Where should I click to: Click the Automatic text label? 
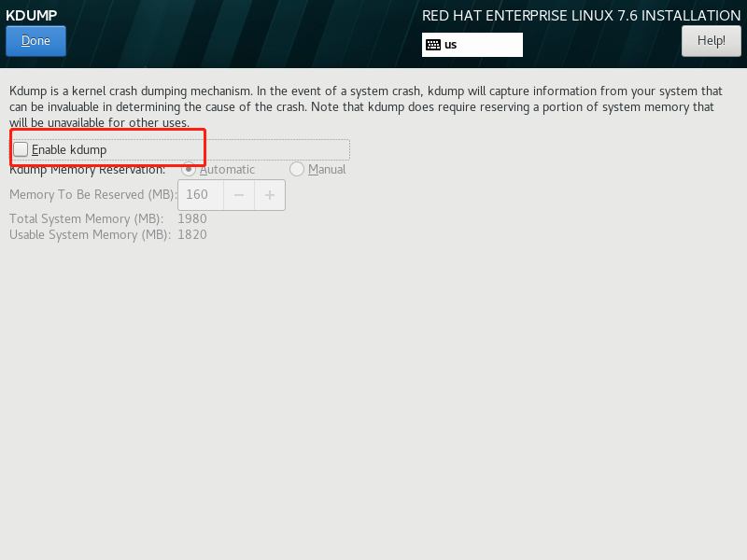pyautogui.click(x=227, y=170)
